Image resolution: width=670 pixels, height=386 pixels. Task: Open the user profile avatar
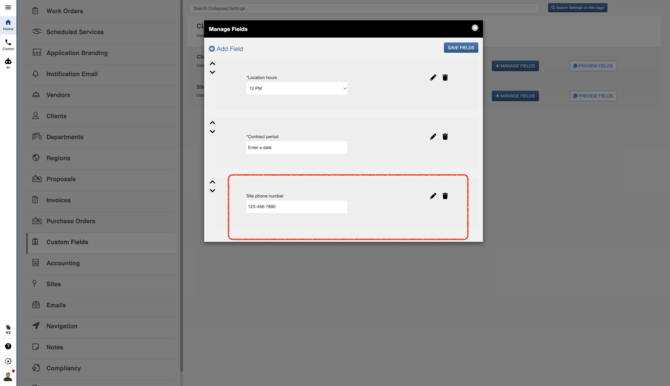[8, 377]
